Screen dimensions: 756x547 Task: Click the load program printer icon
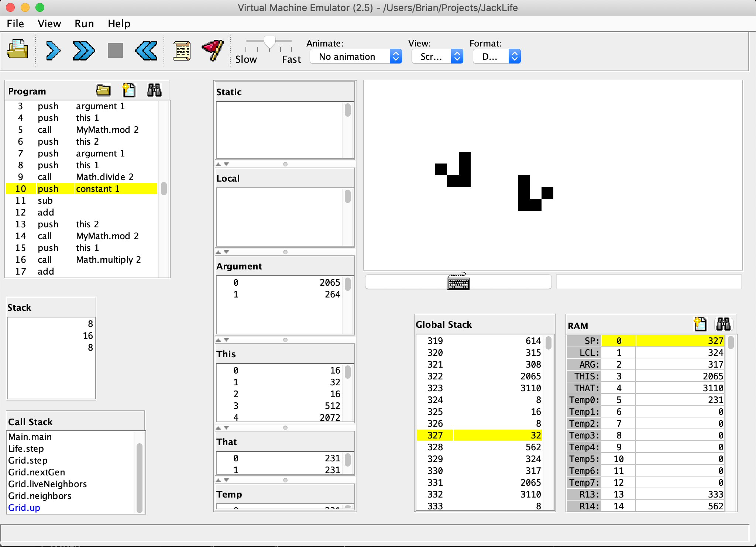click(x=17, y=50)
